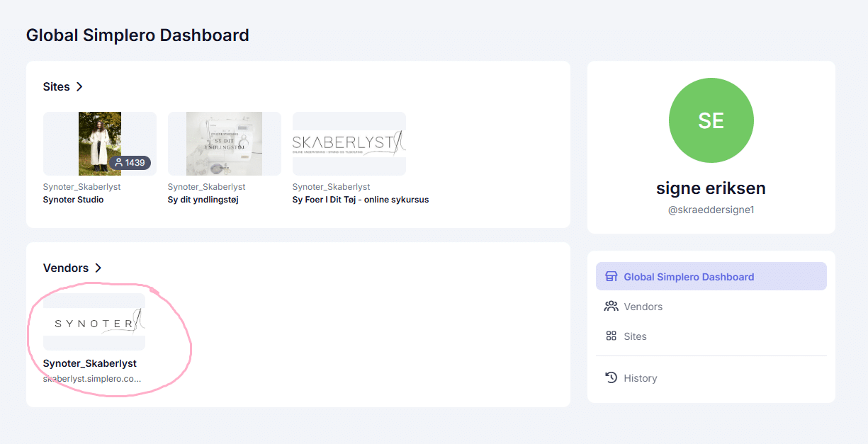Click the Sites section heading
The height and width of the screenshot is (444, 868).
click(x=57, y=86)
